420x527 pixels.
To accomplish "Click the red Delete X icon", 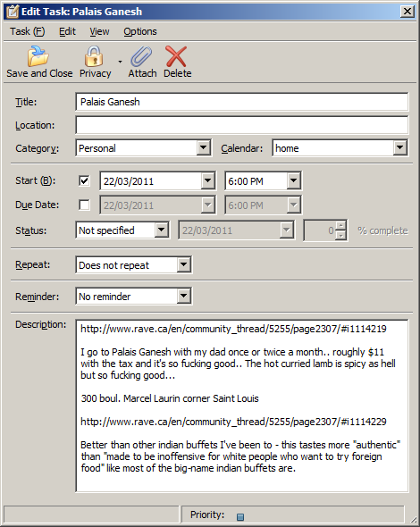I will point(176,56).
